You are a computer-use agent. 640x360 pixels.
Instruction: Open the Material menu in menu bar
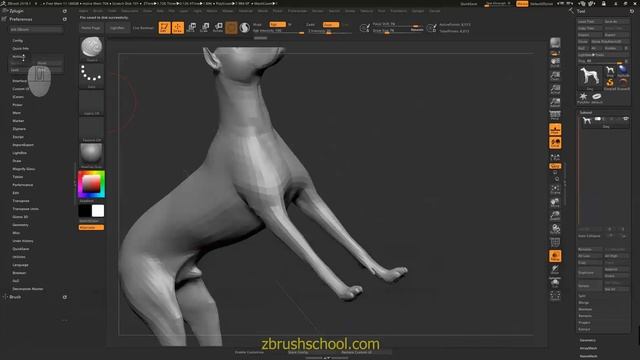click(x=246, y=11)
